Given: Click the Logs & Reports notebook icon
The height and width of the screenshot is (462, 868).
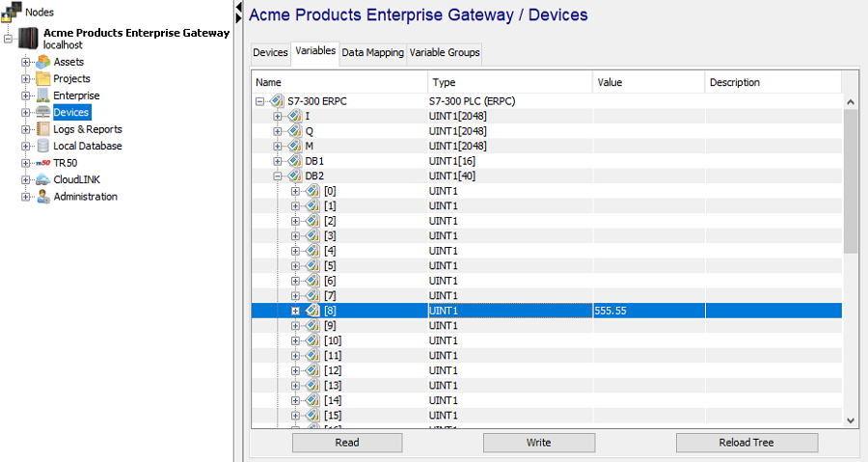Looking at the screenshot, I should (43, 129).
